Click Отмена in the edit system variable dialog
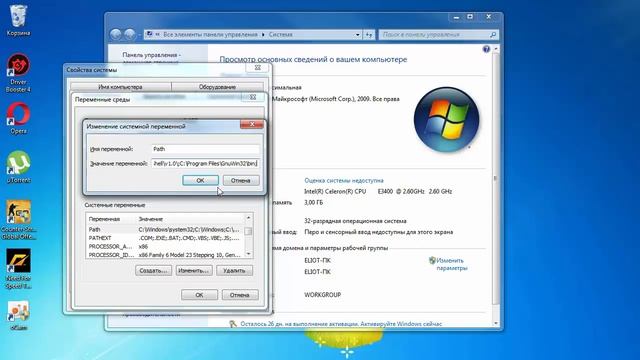Viewport: 640px width, 360px height. tap(240, 180)
